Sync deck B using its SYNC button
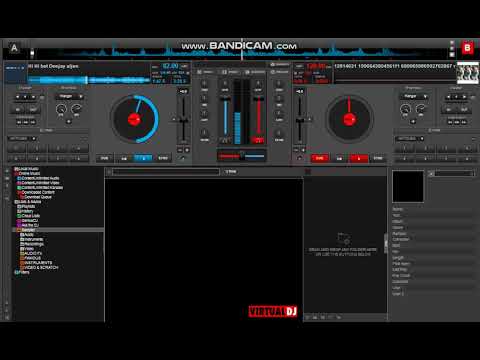The height and width of the screenshot is (360, 480). pos(378,158)
